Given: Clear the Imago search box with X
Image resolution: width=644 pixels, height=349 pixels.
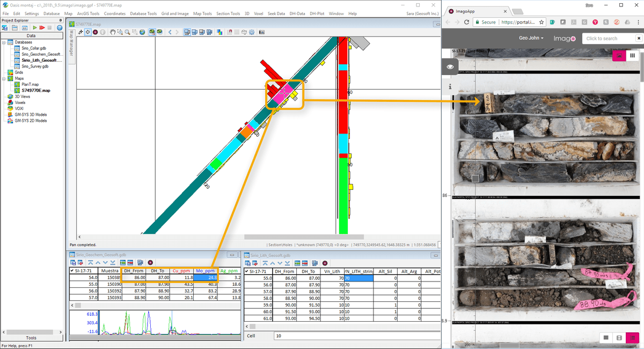Looking at the screenshot, I should point(639,39).
